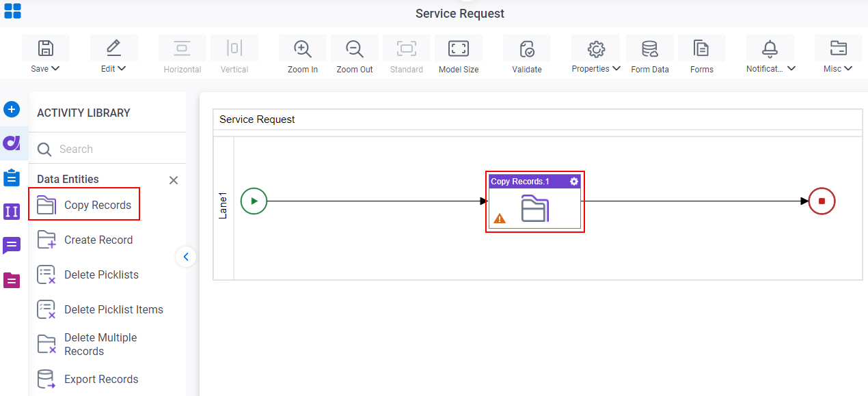868x396 pixels.
Task: Select the Delete Multiple Records activity
Action: click(x=89, y=344)
